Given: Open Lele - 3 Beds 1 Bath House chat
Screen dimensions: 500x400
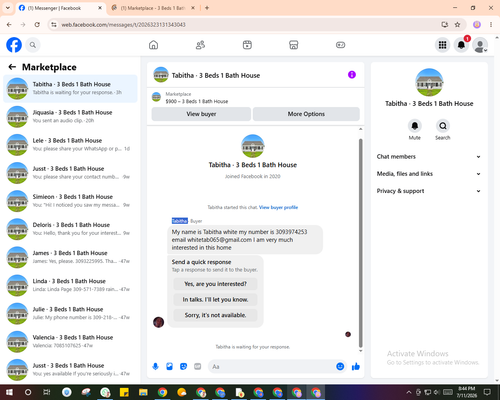Looking at the screenshot, I should point(70,145).
